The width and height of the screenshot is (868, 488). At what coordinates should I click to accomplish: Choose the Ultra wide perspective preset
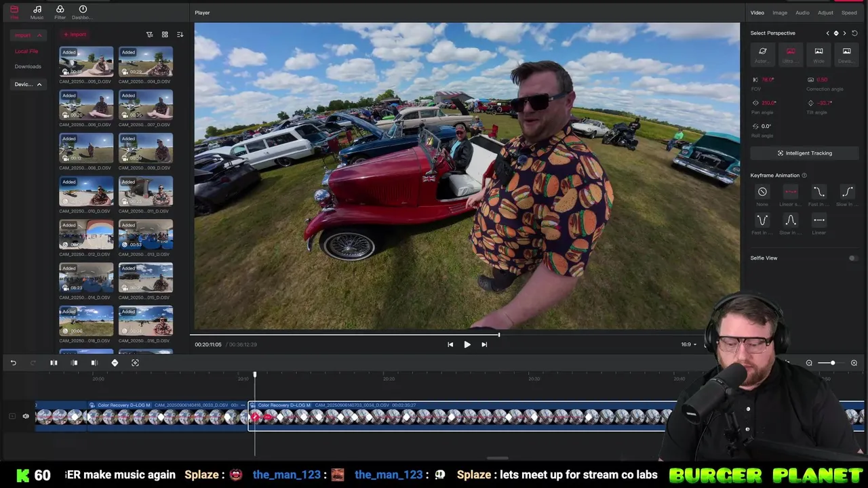[x=791, y=54]
